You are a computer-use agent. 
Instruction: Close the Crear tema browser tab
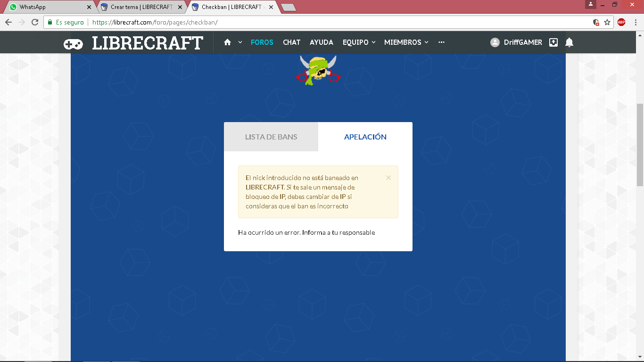coord(180,7)
